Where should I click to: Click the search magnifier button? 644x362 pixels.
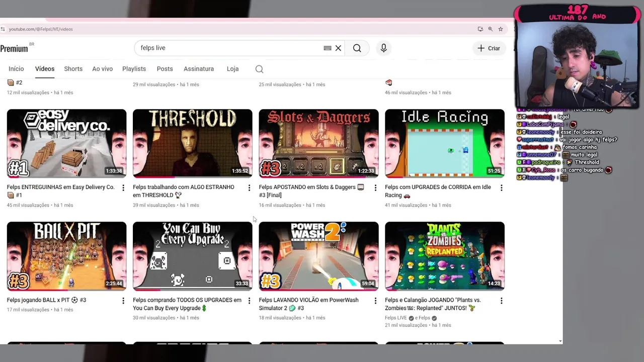(357, 48)
